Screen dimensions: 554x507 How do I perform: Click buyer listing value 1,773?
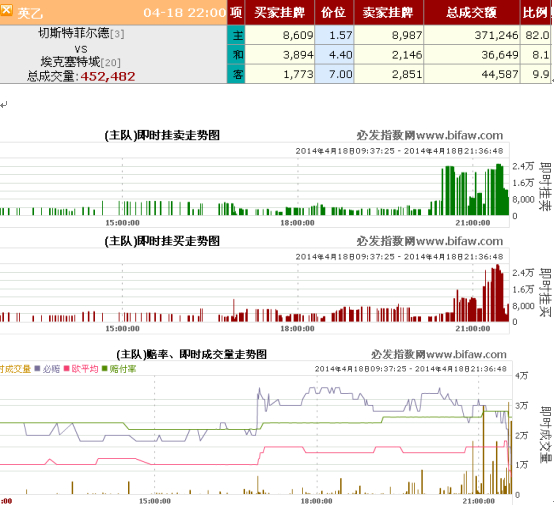[298, 74]
